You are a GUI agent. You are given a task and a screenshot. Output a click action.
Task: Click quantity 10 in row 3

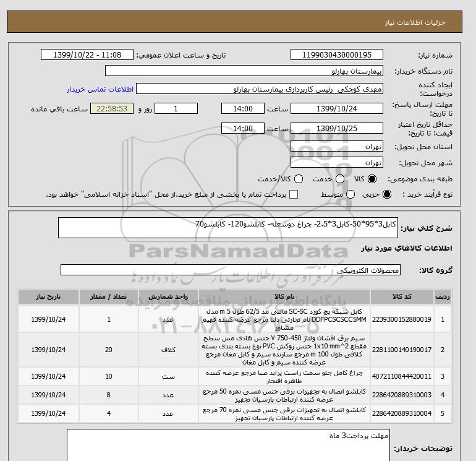(x=108, y=376)
